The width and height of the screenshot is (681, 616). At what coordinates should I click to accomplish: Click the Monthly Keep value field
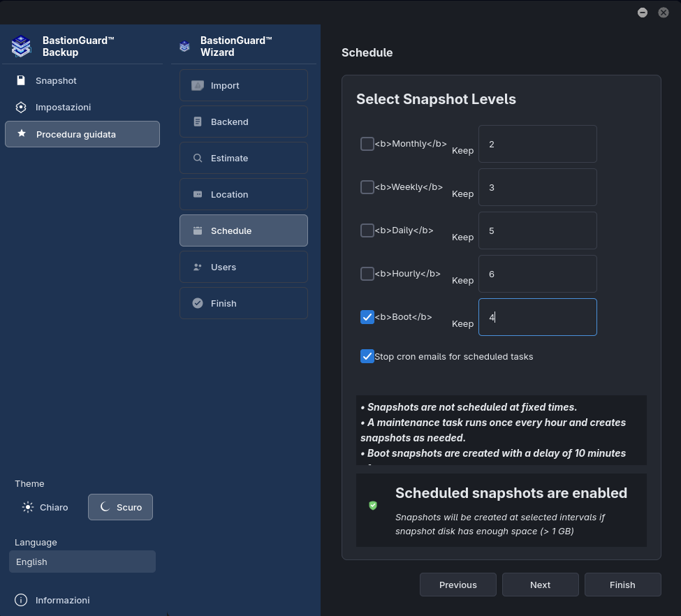coord(538,144)
